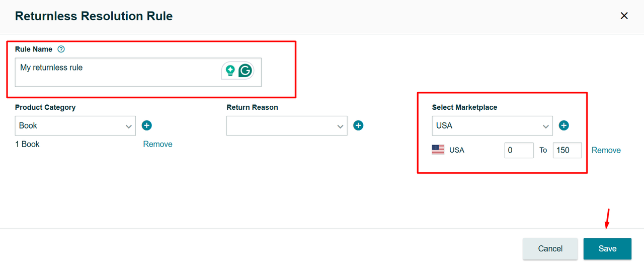The height and width of the screenshot is (264, 644).
Task: Open the Select Marketplace dropdown showing USA
Action: click(x=492, y=126)
